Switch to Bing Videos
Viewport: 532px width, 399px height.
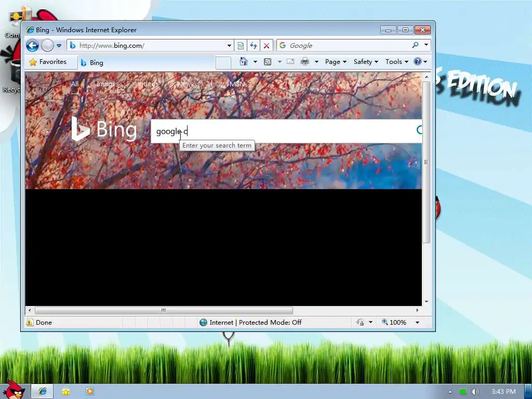tap(148, 84)
